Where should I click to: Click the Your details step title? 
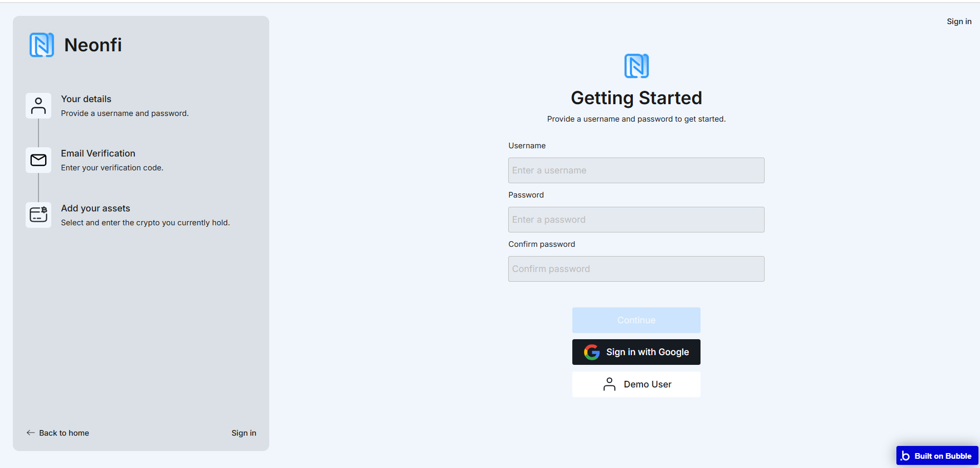[86, 99]
